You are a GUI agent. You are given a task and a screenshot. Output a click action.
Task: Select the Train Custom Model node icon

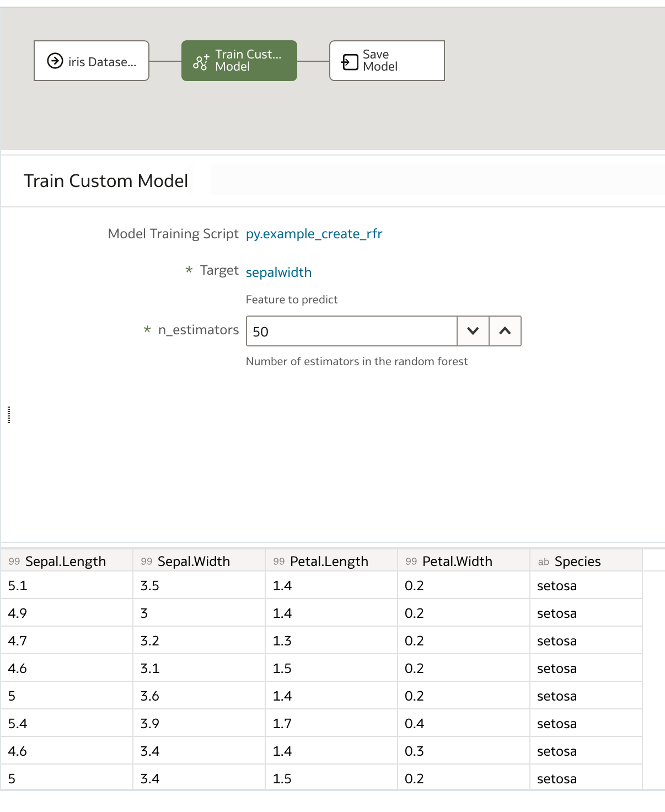click(200, 61)
